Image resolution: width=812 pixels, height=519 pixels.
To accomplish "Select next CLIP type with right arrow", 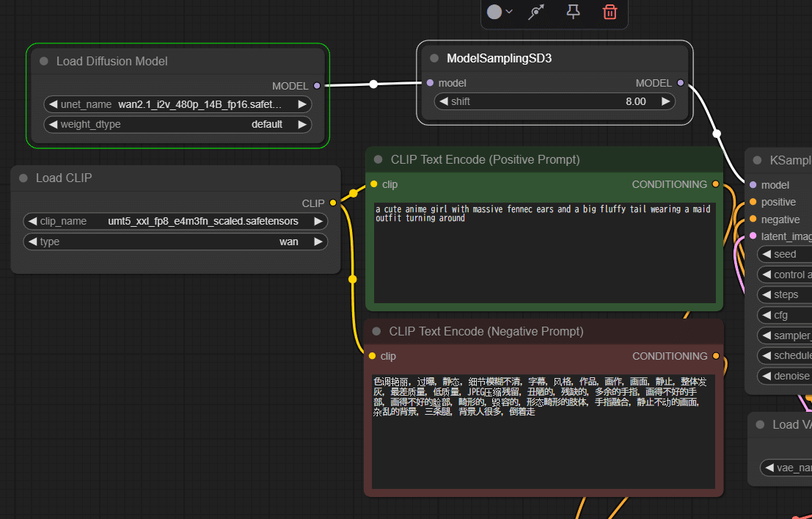I will coord(318,242).
